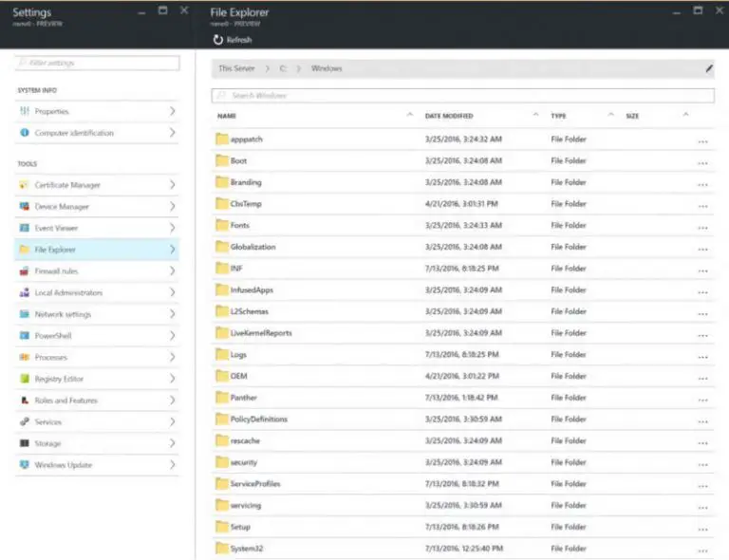Click the Search Windows field
Image resolution: width=729 pixels, height=560 pixels.
(x=462, y=96)
